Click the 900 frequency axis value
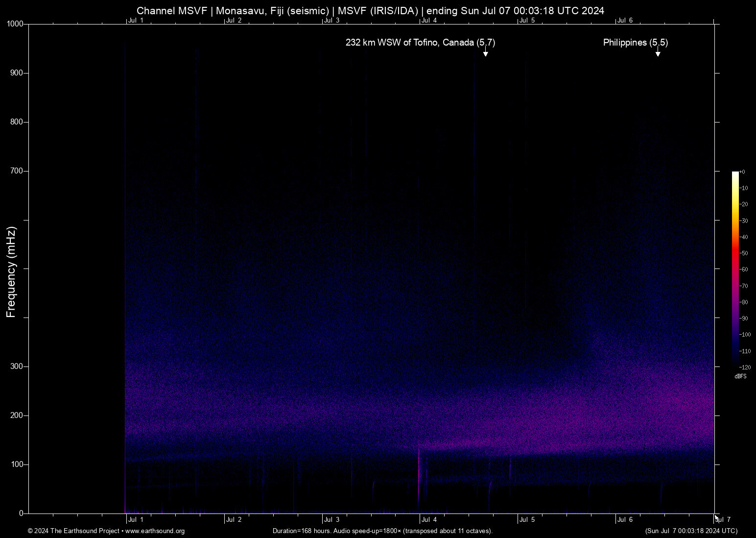This screenshot has height=538, width=756. pos(17,73)
